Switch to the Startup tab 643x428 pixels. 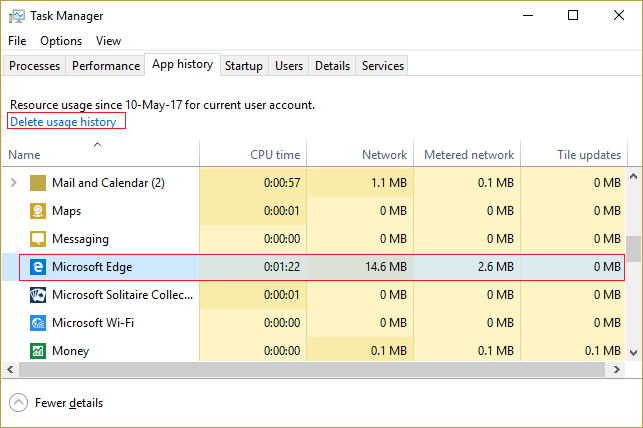[244, 66]
